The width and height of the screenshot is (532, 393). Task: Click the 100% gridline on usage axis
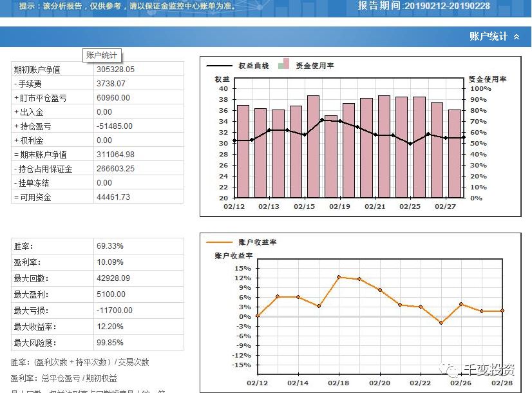coord(482,90)
